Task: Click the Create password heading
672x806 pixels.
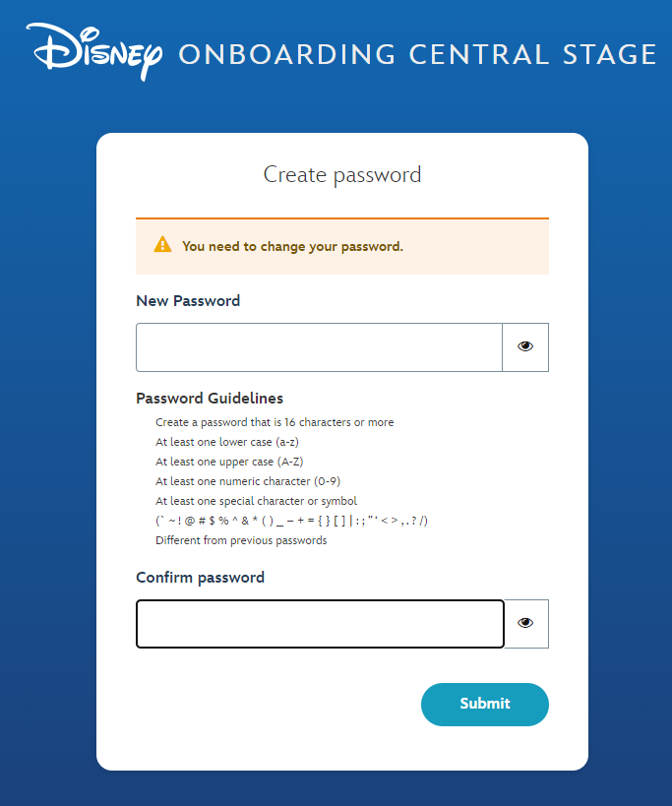Action: pyautogui.click(x=342, y=175)
